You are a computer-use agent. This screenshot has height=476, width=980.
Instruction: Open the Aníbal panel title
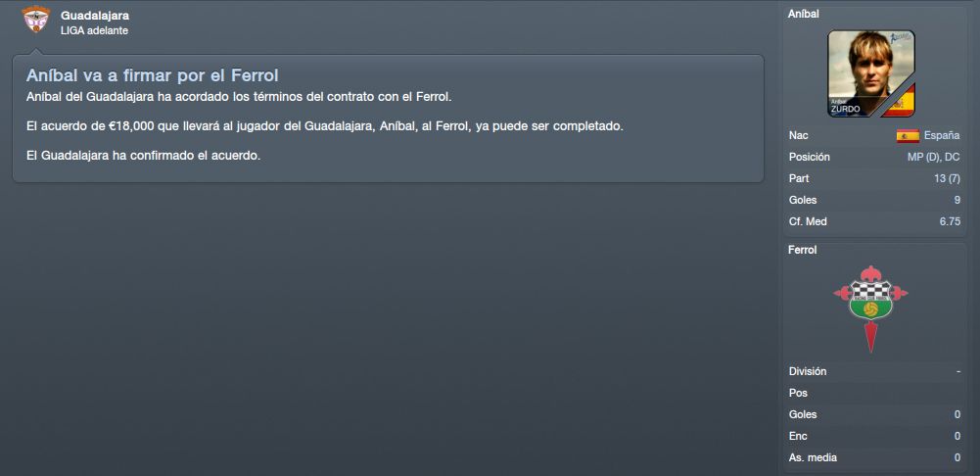803,14
